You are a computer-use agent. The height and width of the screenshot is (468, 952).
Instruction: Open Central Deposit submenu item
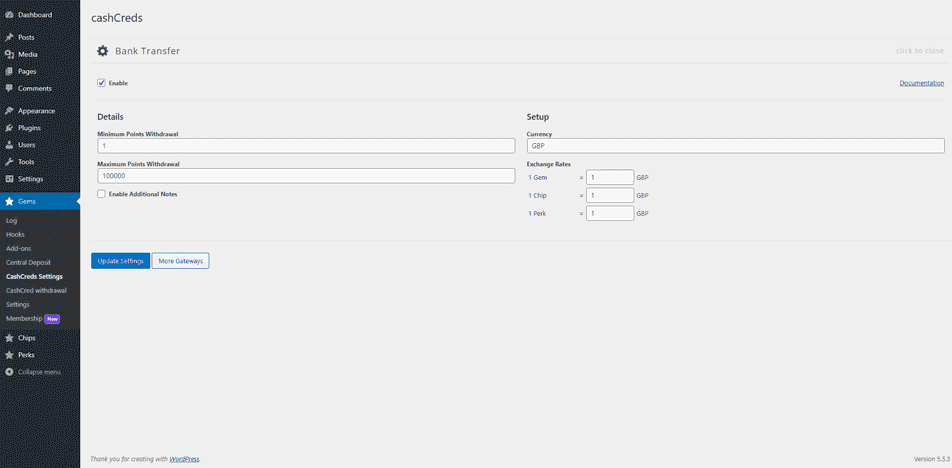(x=28, y=262)
